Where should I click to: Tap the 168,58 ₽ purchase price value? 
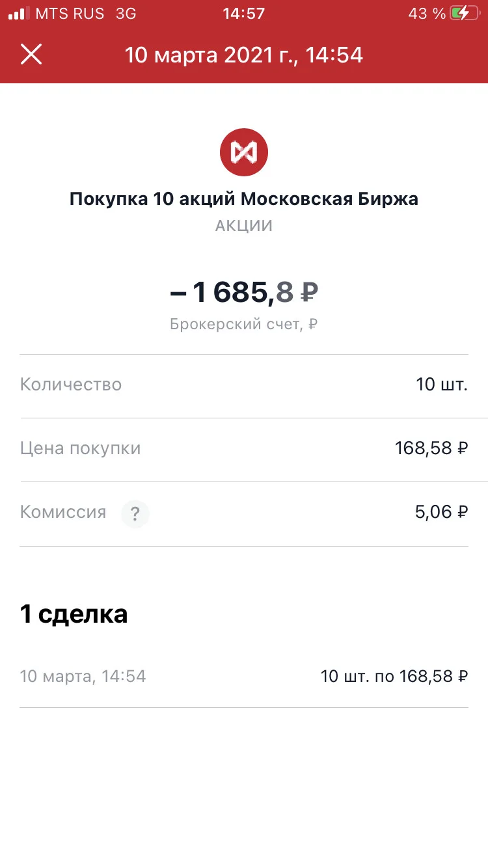coord(431,448)
